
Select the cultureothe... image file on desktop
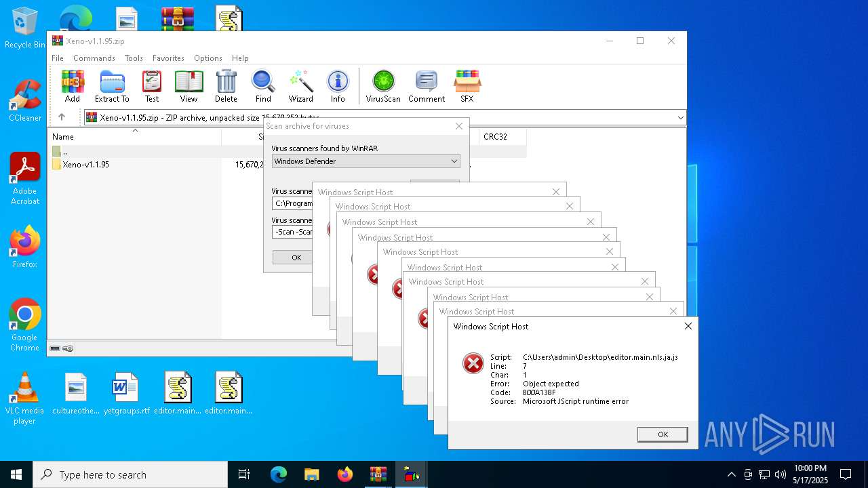pyautogui.click(x=76, y=394)
